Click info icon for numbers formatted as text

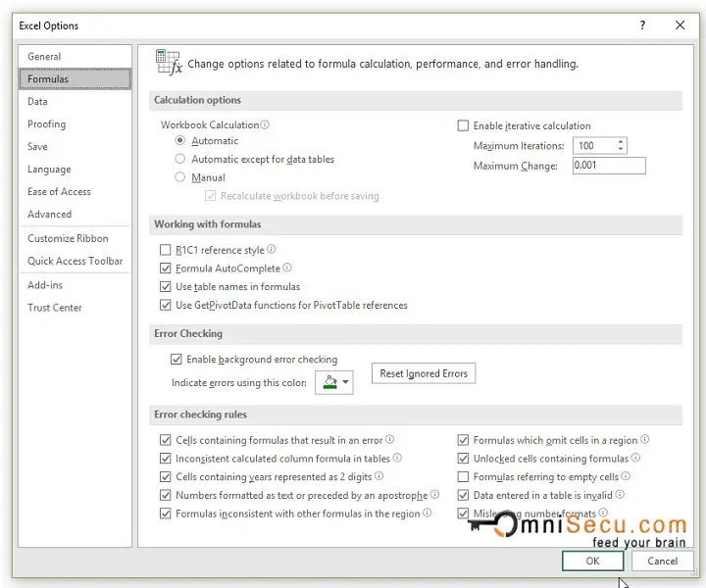click(435, 495)
